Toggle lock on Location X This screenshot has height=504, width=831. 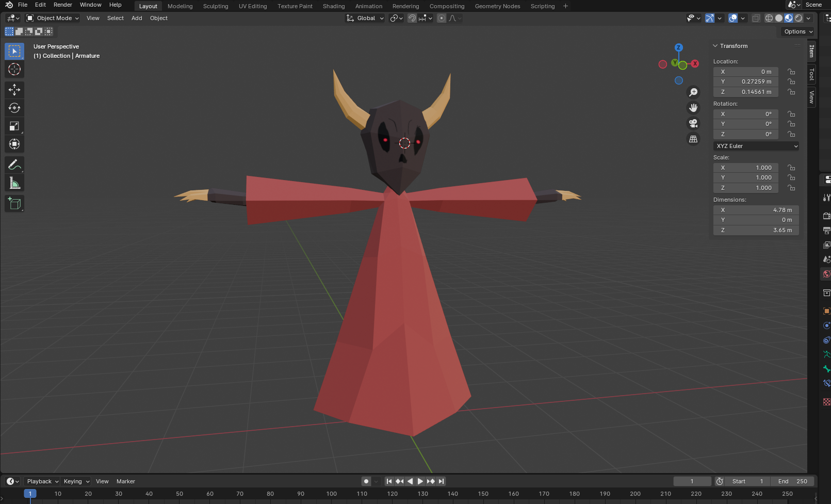click(791, 72)
